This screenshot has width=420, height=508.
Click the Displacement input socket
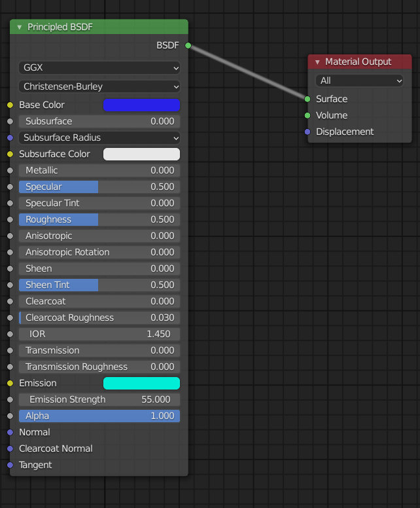click(307, 132)
